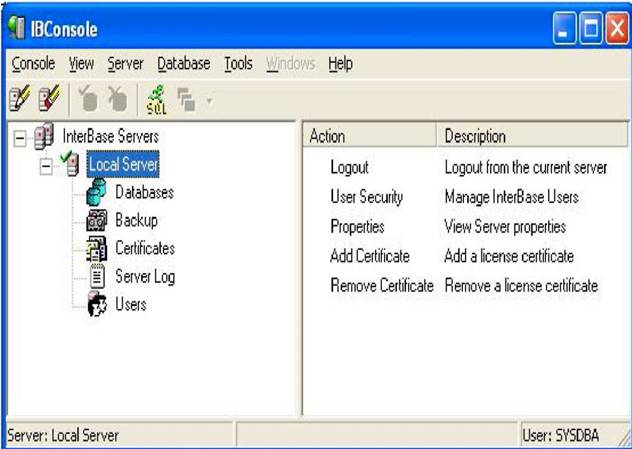Click the Un-register Server toolbar icon
Viewport: 632px width, 449px height.
[x=49, y=98]
